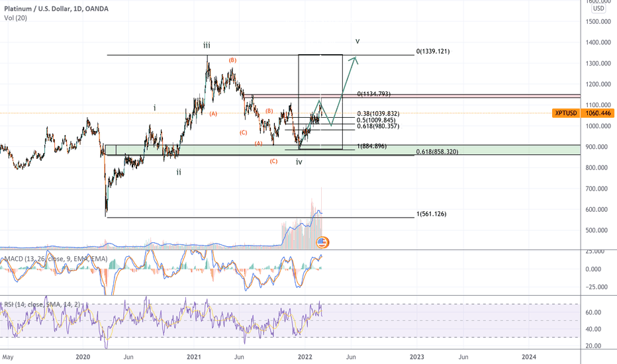Click the RSI axis value 40.00
This screenshot has height=364, width=617.
(593, 329)
